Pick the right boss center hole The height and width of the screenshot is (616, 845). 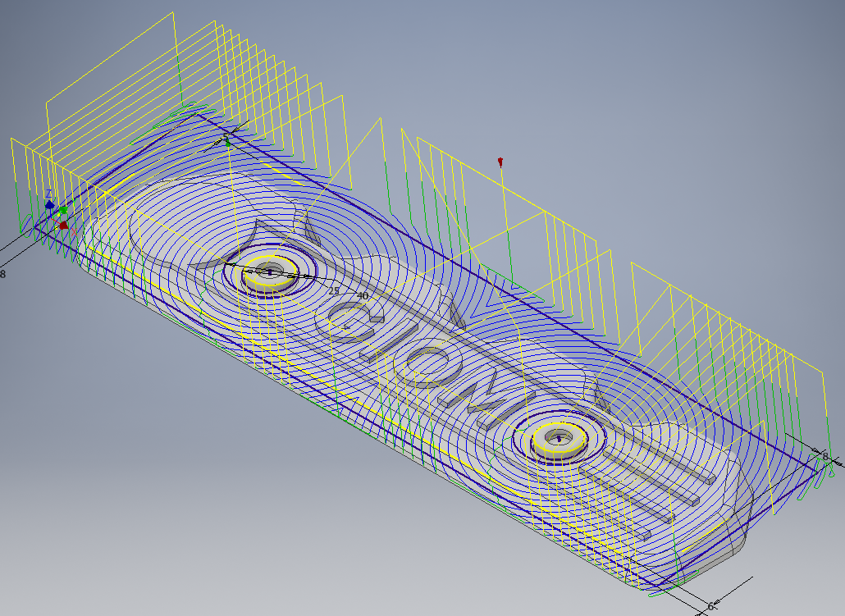pos(559,437)
